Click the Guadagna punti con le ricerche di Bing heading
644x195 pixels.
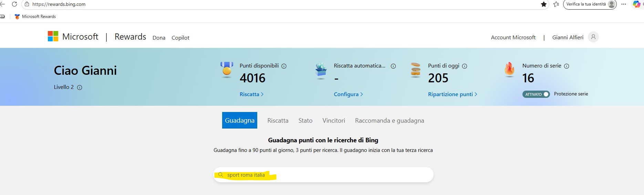point(323,140)
